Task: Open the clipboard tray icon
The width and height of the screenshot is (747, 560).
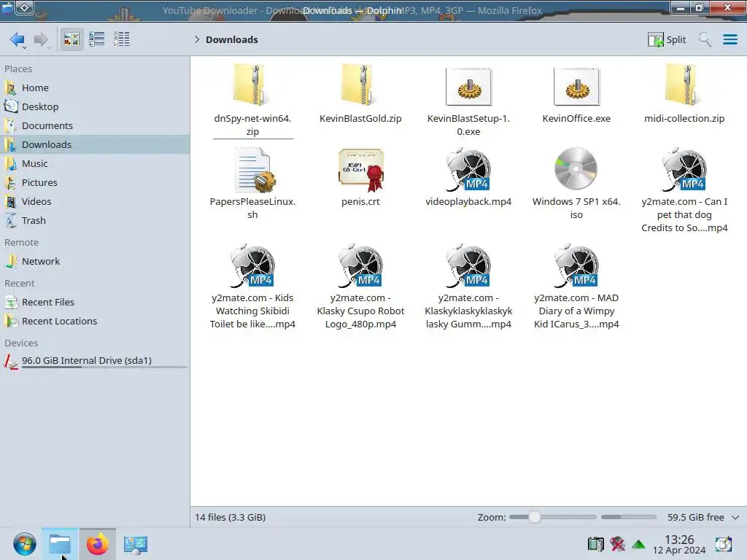Action: [595, 544]
